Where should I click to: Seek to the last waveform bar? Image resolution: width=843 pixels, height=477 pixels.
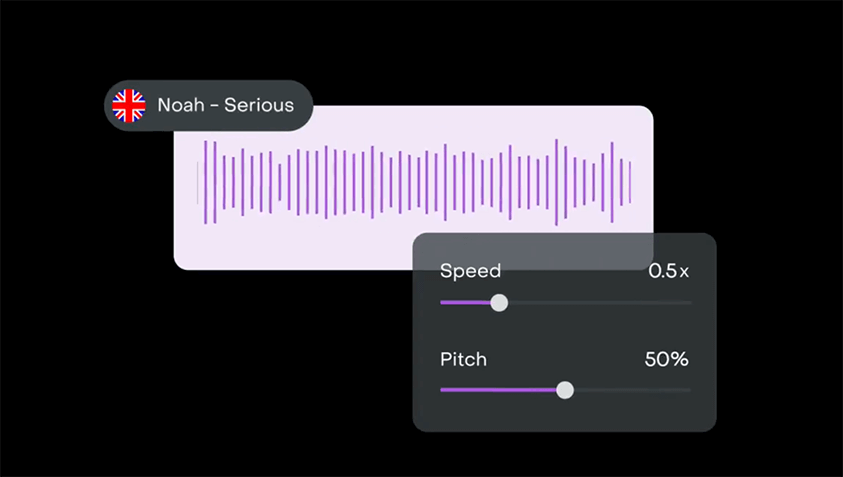pyautogui.click(x=630, y=182)
